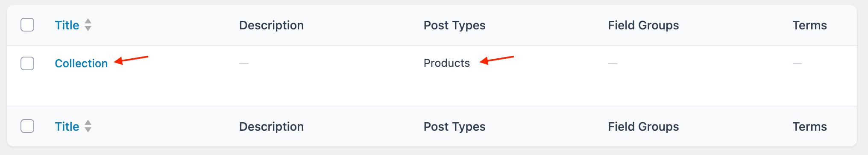Click the Terms column header at top
This screenshot has width=868, height=155.
(809, 25)
